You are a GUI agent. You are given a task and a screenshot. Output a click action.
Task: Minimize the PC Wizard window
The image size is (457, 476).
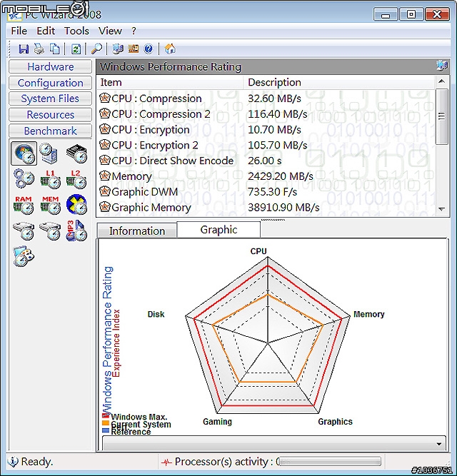[x=386, y=14]
